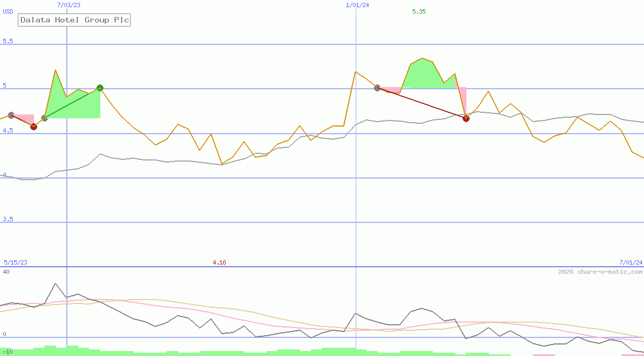
Task: Click the 40 indicator axis label
Action: tap(6, 272)
